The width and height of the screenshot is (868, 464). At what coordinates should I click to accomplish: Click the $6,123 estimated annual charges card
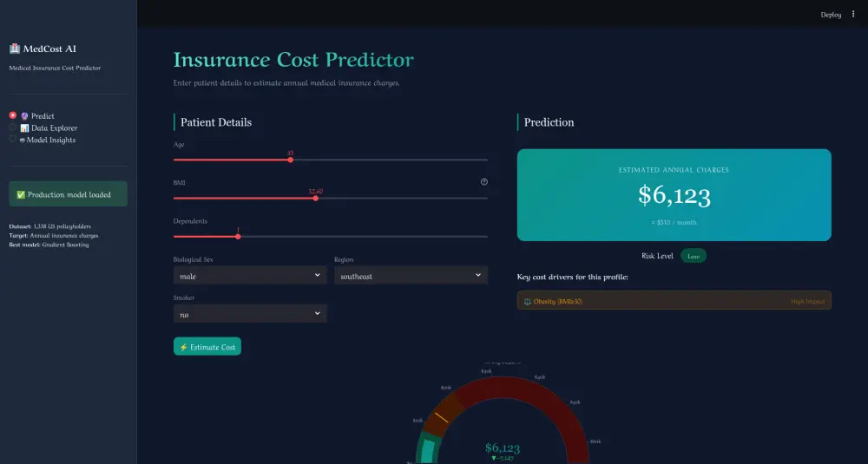[674, 194]
